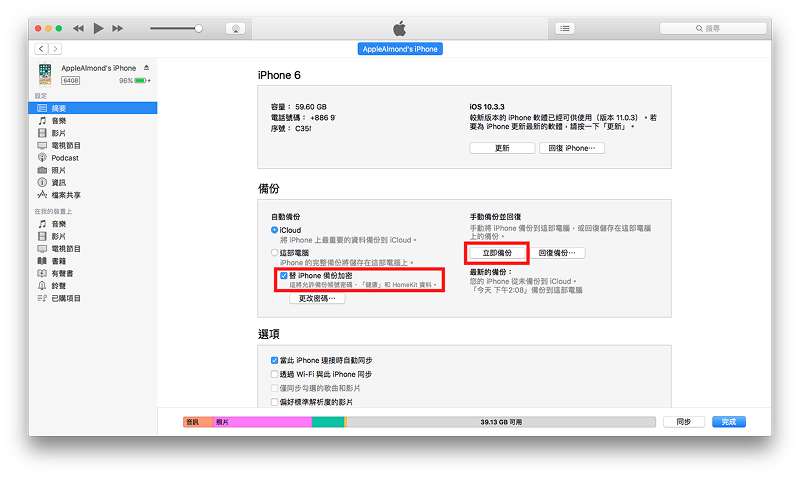
Task: Go forward with the right chevron button
Action: (x=55, y=49)
